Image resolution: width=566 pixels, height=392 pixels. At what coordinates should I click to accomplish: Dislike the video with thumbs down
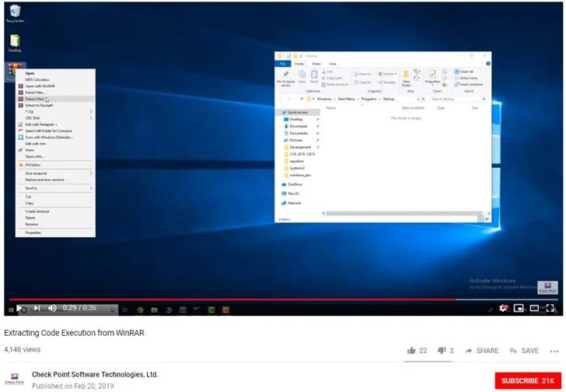click(x=442, y=351)
